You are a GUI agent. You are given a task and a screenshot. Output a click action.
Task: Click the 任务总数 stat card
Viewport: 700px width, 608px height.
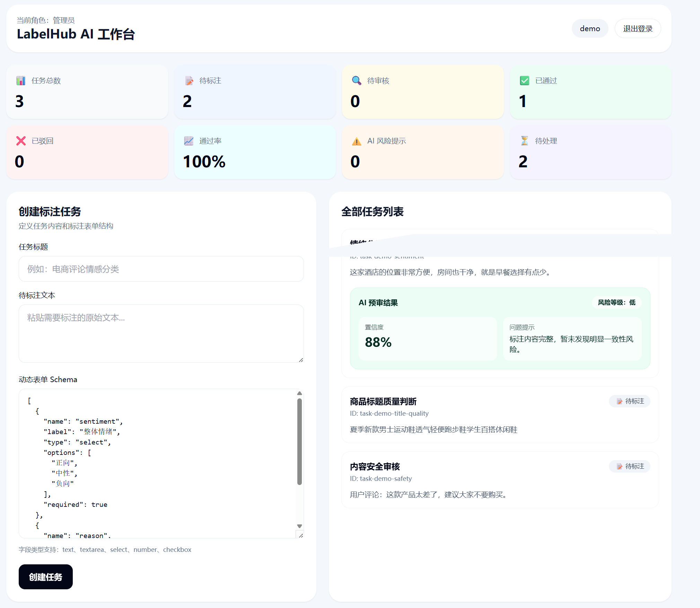[87, 92]
